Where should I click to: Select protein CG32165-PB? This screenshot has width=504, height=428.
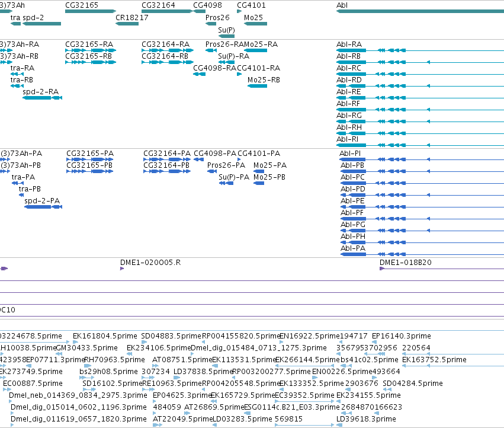pyautogui.click(x=89, y=165)
